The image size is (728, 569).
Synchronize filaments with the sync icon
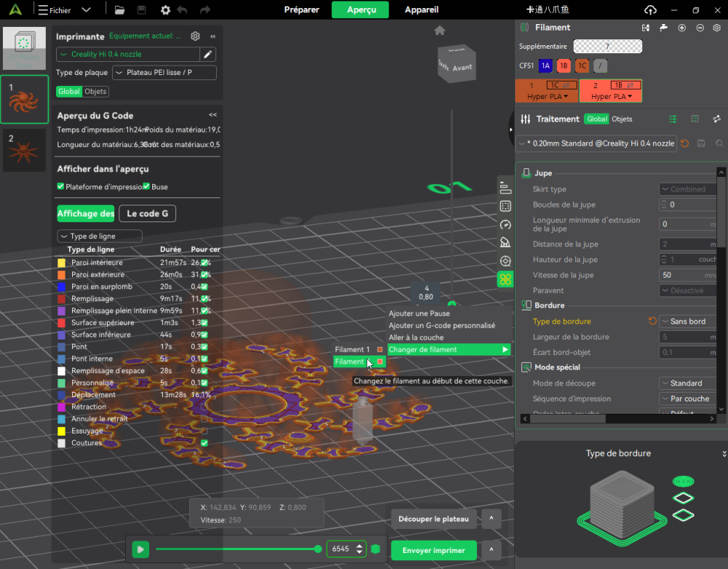pos(645,28)
